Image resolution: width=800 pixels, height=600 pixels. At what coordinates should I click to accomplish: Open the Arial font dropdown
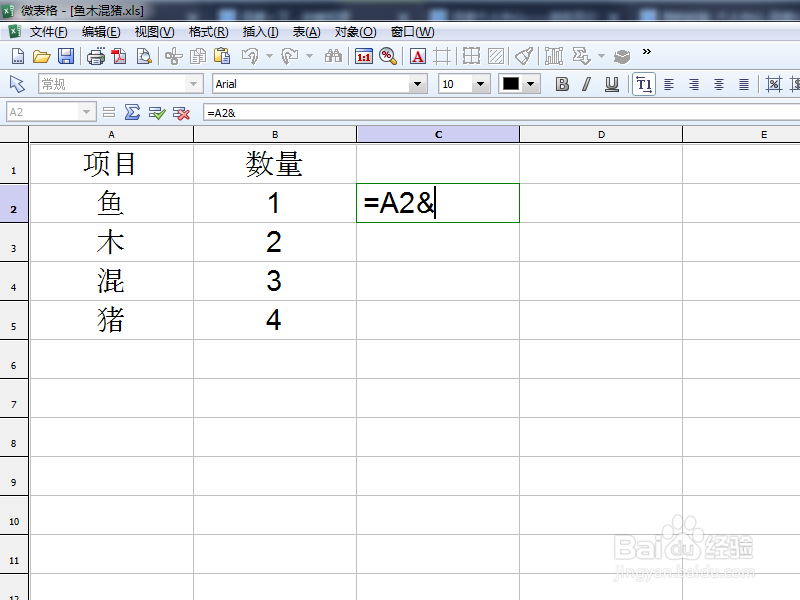[x=417, y=84]
